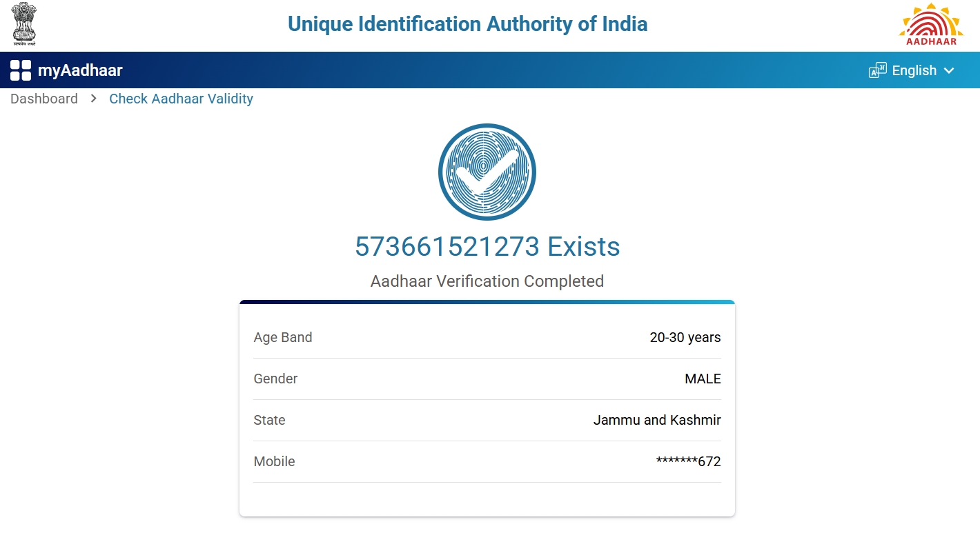The height and width of the screenshot is (553, 980).
Task: Click Unique Identification Authority of India heading
Action: [467, 24]
